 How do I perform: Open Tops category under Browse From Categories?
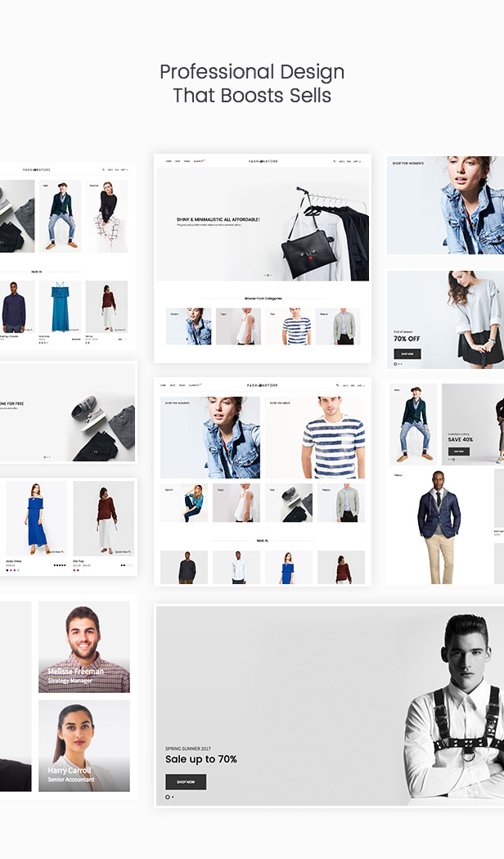[x=238, y=326]
